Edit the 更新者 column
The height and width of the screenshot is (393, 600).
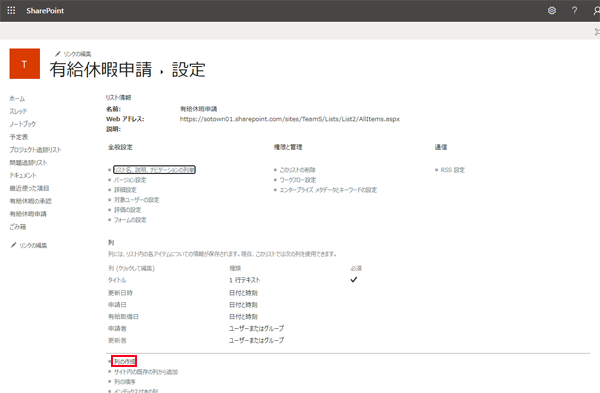117,340
